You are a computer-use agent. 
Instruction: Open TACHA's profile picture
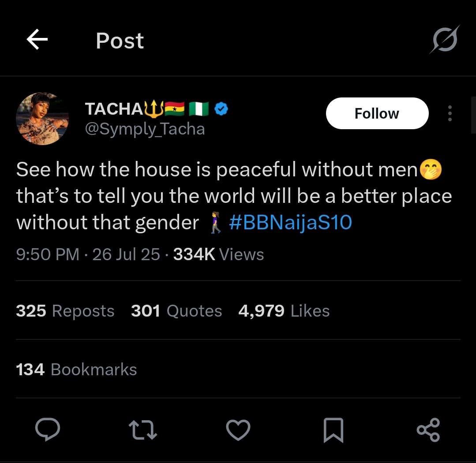[x=42, y=119]
